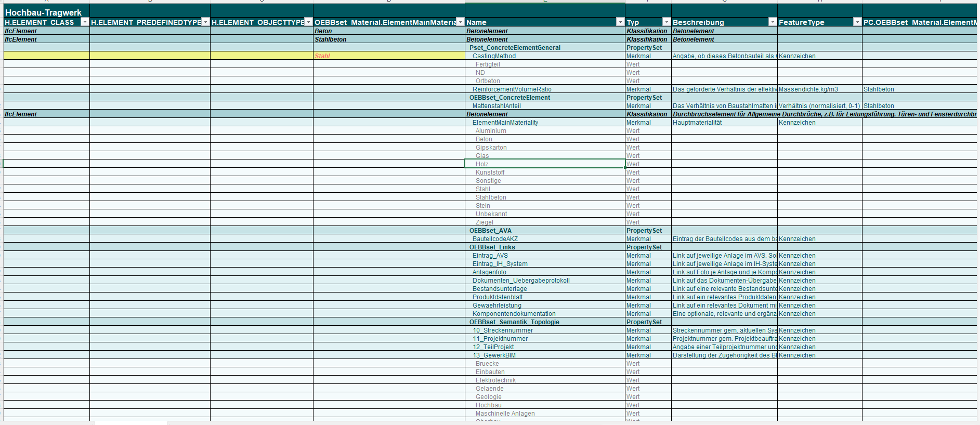Select the Streckennummer gem. aktuellen description cell
The image size is (980, 425).
724,330
